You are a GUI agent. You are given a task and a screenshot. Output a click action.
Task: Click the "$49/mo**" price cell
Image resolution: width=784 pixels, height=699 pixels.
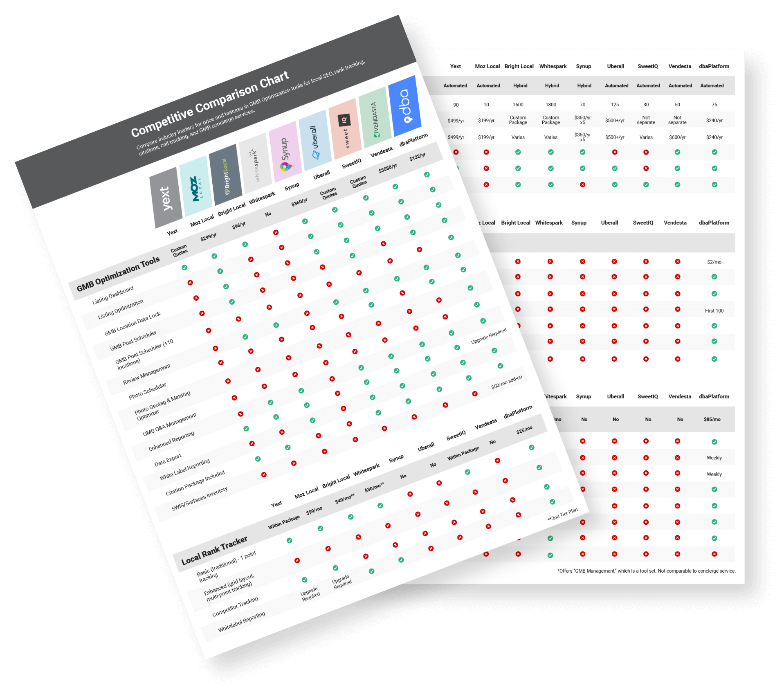click(x=345, y=498)
